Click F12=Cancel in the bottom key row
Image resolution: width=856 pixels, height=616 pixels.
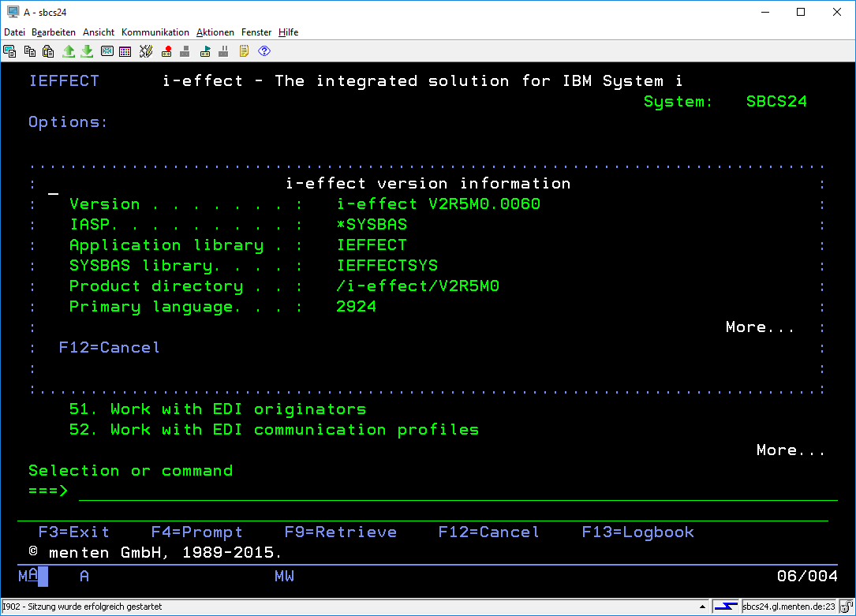489,532
